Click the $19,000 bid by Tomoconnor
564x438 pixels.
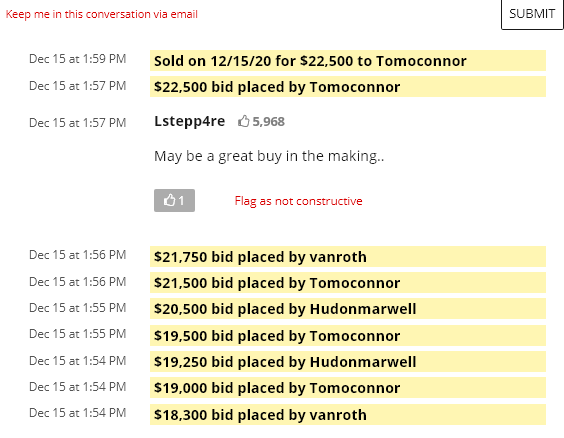point(348,388)
